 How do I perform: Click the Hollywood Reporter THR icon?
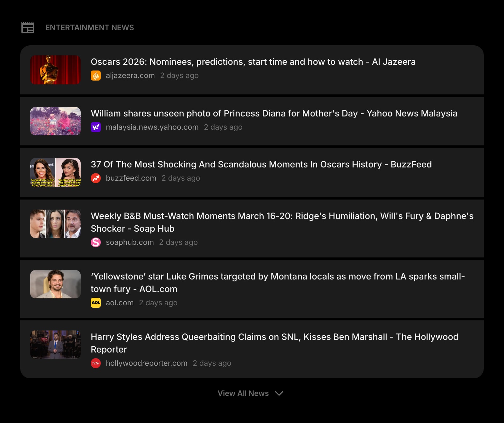pos(96,363)
